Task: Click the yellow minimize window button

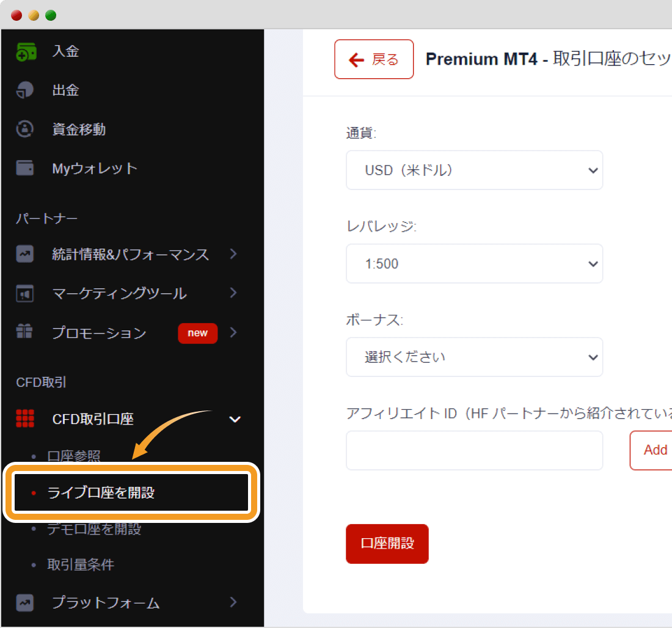Action: pos(34,15)
